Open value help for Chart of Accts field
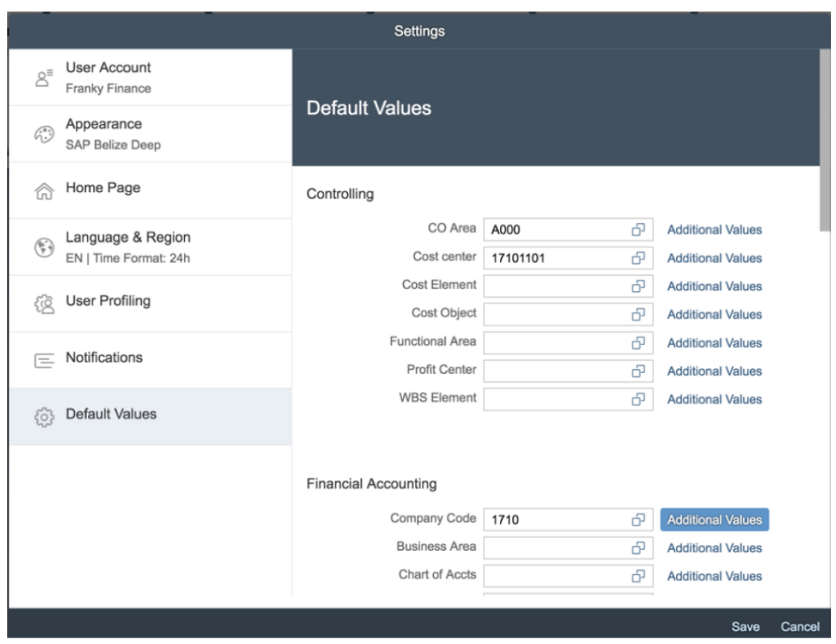This screenshot has height=644, width=836. (x=638, y=576)
